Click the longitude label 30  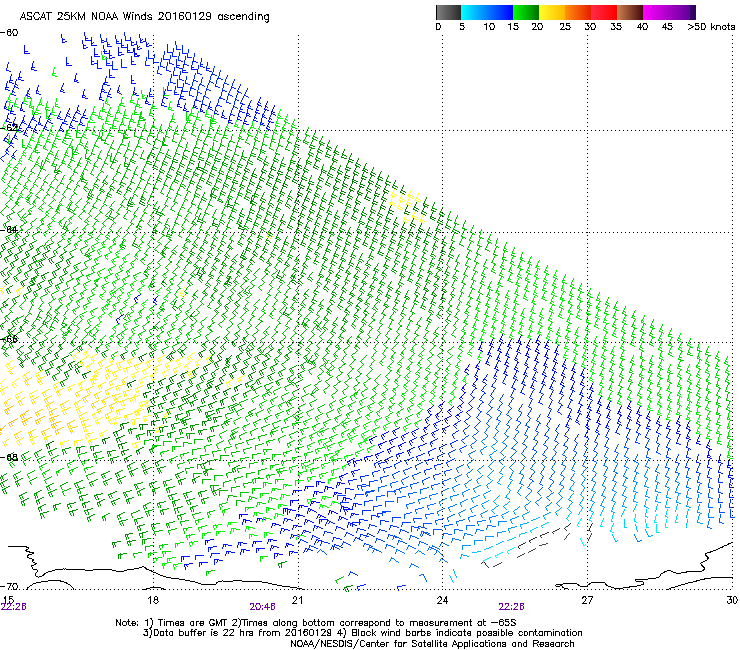(x=732, y=600)
